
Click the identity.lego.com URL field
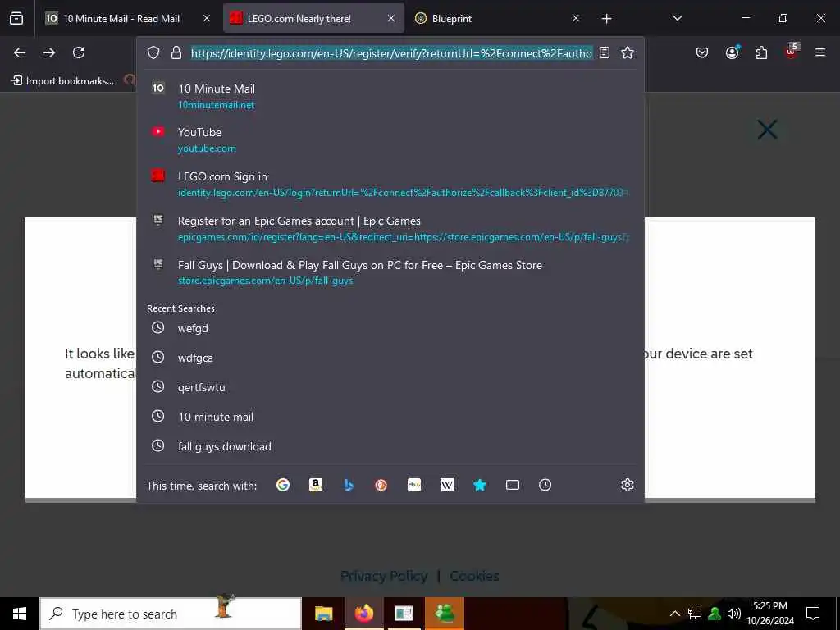pos(391,53)
